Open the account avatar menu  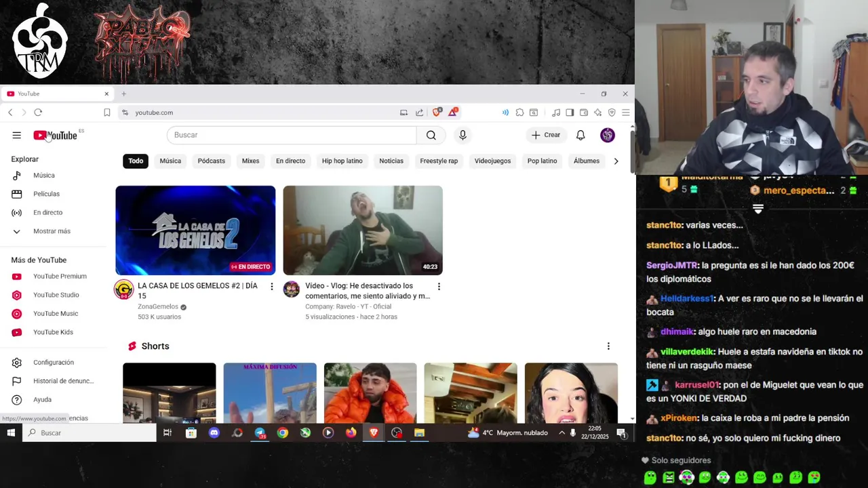(608, 135)
